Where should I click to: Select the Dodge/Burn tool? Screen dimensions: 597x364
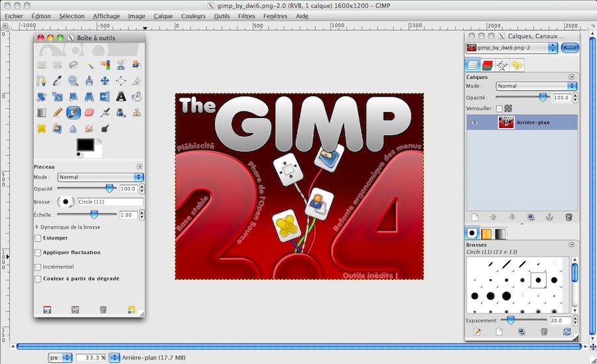(x=105, y=129)
